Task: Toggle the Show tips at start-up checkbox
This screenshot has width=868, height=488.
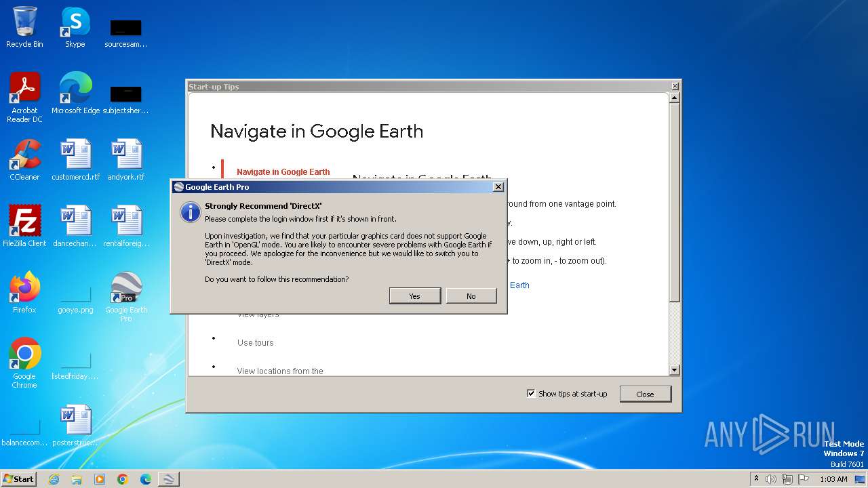Action: 531,393
